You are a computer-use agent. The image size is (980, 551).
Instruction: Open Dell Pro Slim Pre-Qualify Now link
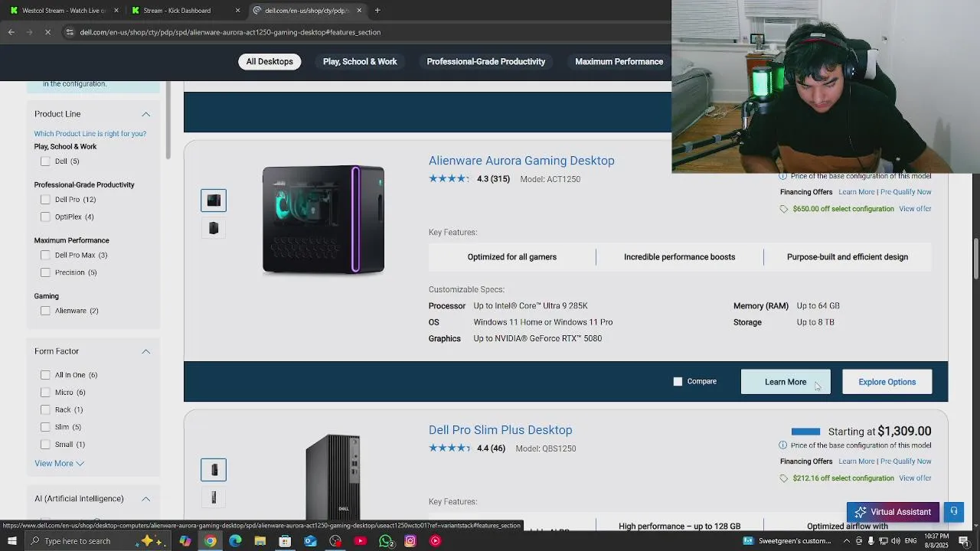[906, 461]
